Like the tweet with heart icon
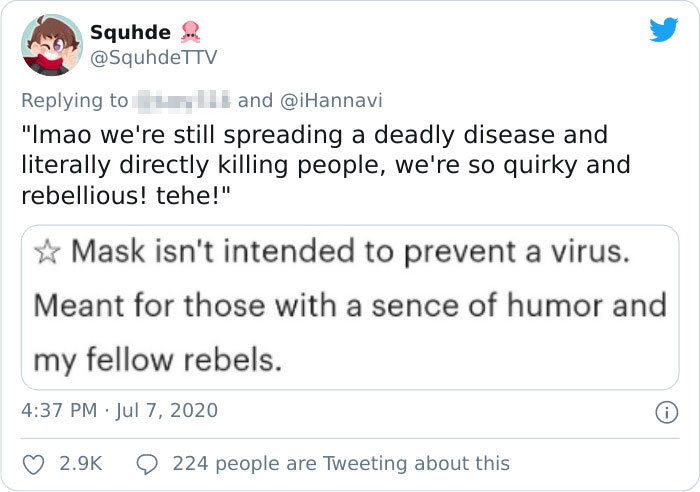 (x=33, y=464)
